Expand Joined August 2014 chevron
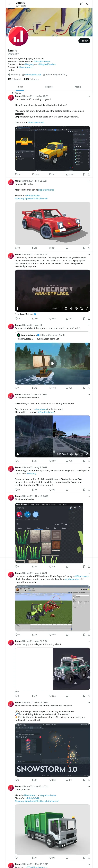This screenshot has height=868, width=98. click(67, 75)
